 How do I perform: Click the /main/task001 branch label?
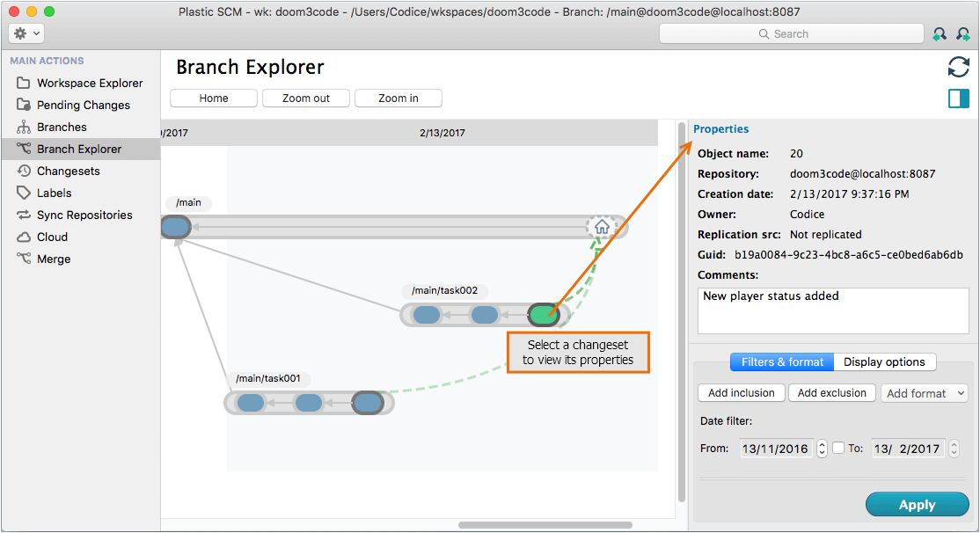pyautogui.click(x=268, y=379)
